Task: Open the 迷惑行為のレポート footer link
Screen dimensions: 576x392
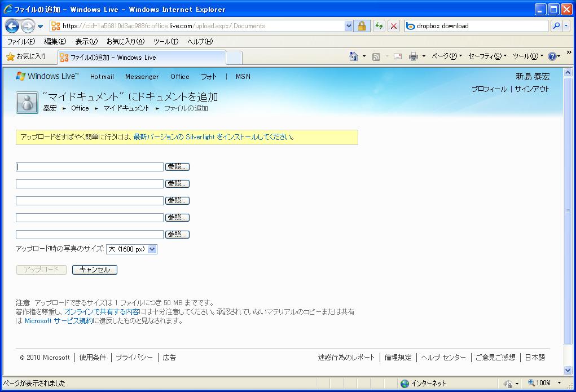Action: (x=346, y=358)
